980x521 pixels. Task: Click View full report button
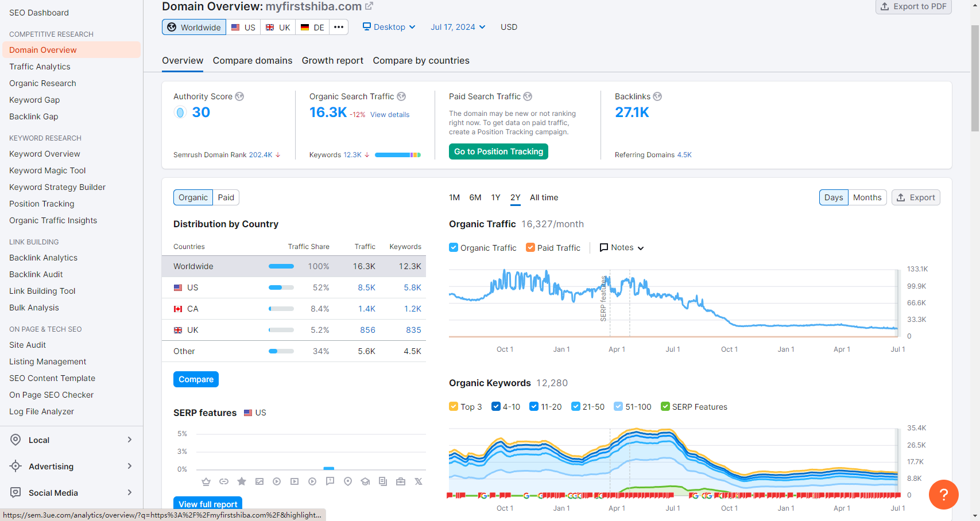click(x=208, y=503)
